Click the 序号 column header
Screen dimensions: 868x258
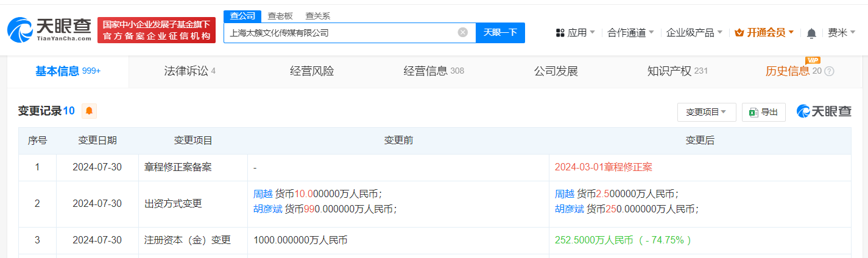click(37, 141)
